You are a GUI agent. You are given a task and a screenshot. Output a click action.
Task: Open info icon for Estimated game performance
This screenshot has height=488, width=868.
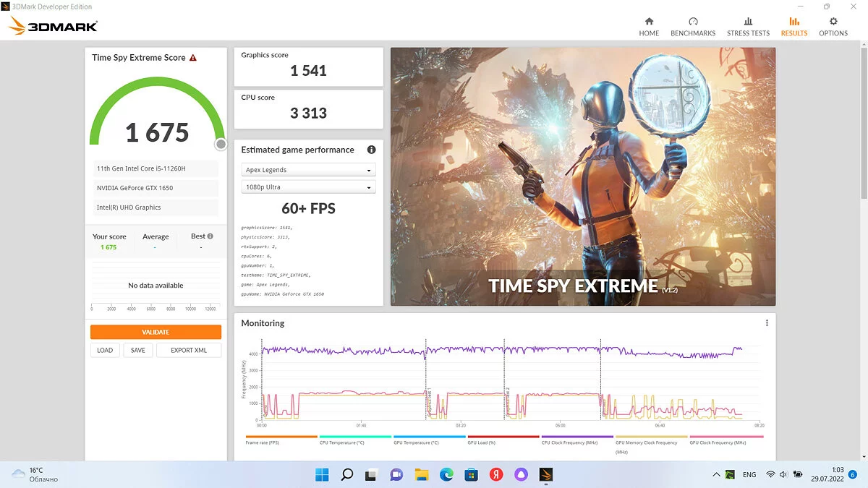point(371,150)
